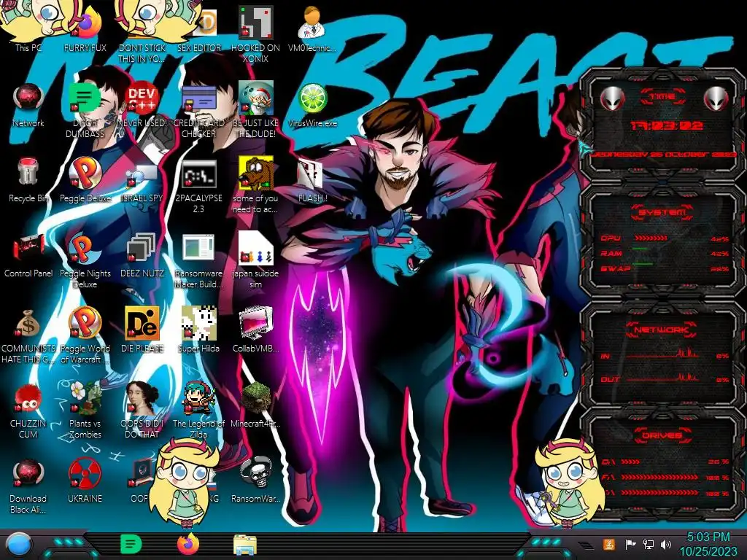This screenshot has height=560, width=747.
Task: Click the left alien head on TIME widget
Action: pyautogui.click(x=612, y=99)
